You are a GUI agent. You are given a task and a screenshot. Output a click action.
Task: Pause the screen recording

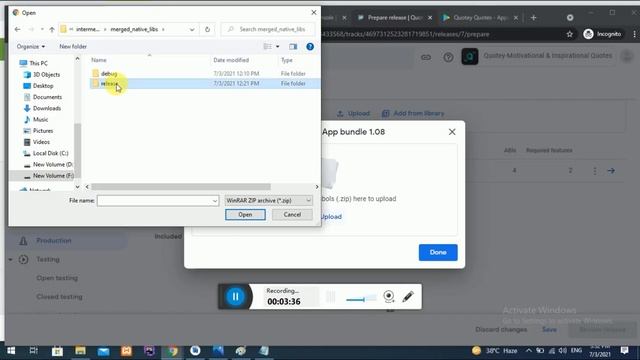point(236,297)
